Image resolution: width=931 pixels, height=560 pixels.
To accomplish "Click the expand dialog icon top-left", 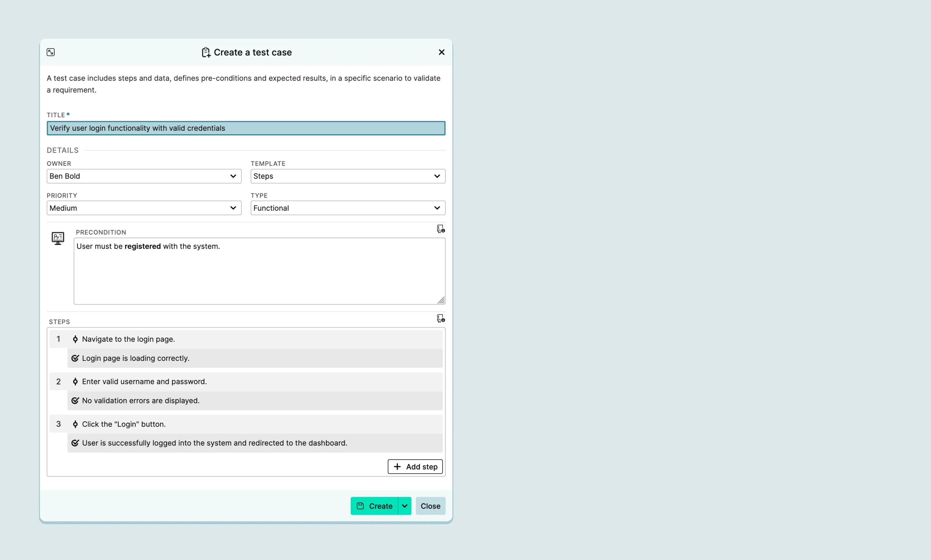I will tap(51, 52).
